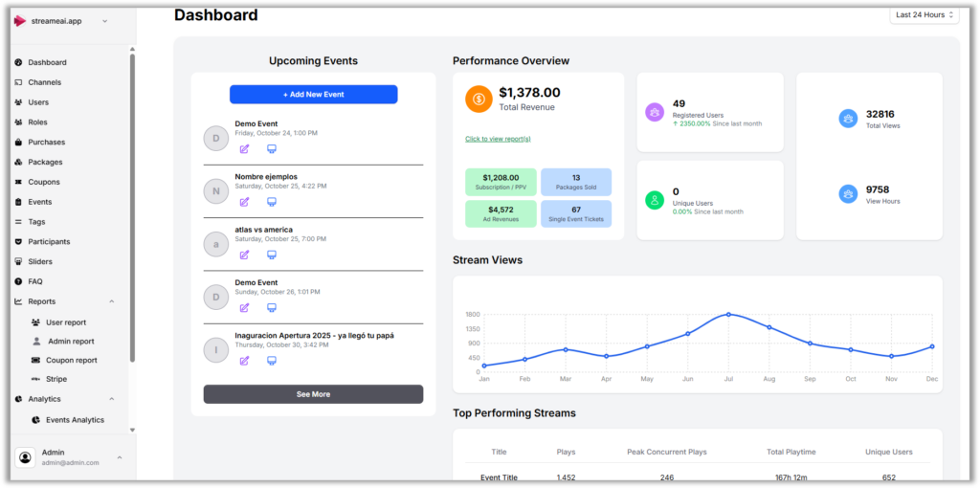Click the blue Total Views icon
Viewport: 980px width, 488px height.
(848, 119)
